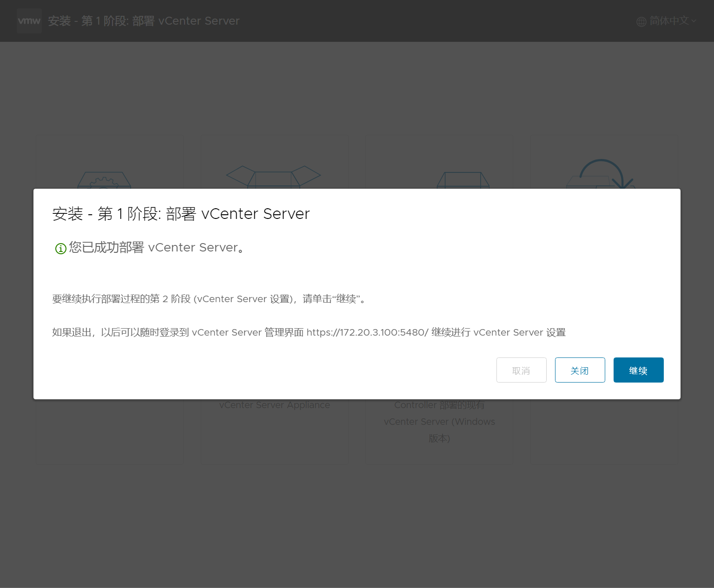Click the vmw logo in the header

tap(29, 21)
